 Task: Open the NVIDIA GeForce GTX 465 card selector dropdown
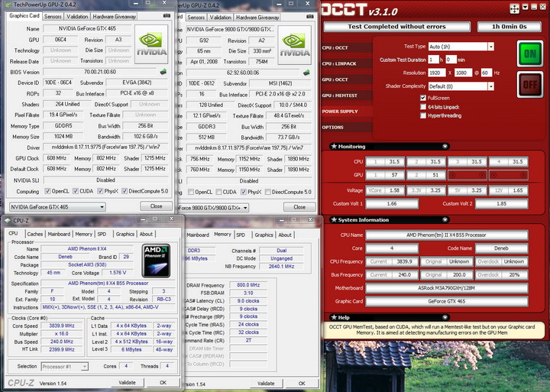(57, 207)
